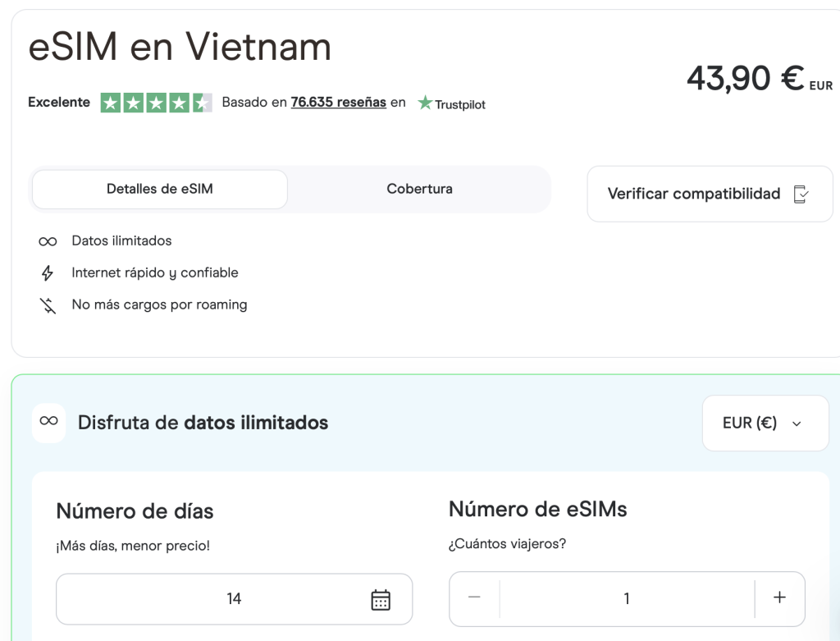Open the Número de días selector
Image resolution: width=840 pixels, height=641 pixels.
[x=234, y=599]
